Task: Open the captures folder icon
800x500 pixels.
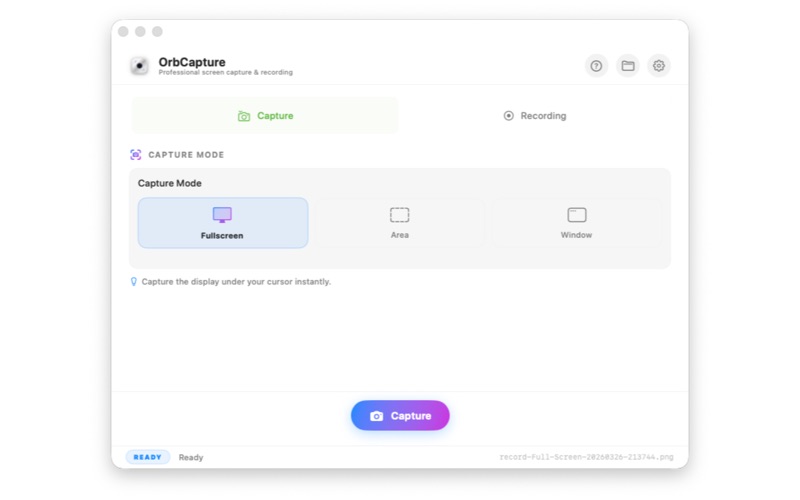Action: 628,66
